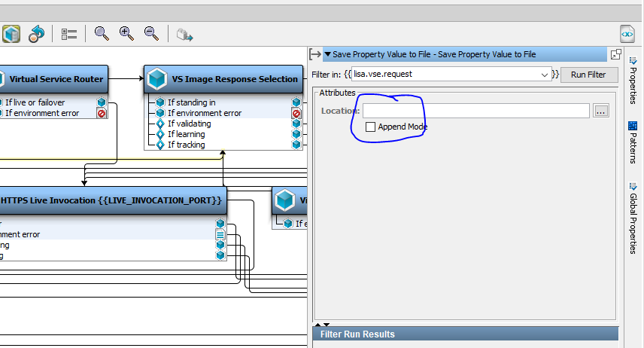
Task: Collapse the right panel with arrow icon
Action: [x=315, y=54]
